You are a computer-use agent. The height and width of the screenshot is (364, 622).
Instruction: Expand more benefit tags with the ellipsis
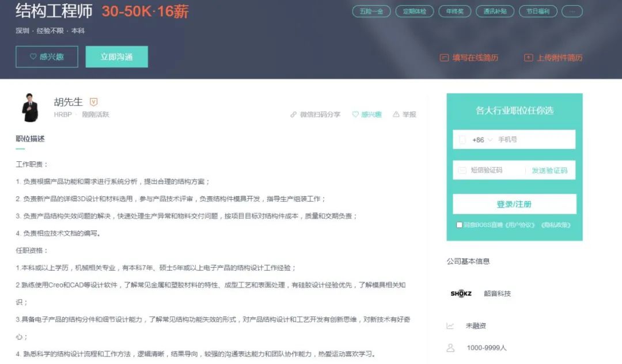coord(572,12)
